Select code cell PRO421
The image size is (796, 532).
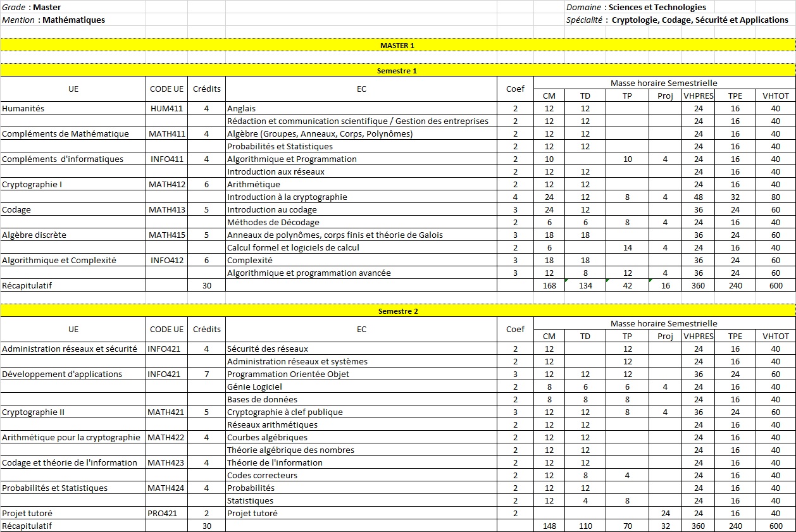coord(166,513)
